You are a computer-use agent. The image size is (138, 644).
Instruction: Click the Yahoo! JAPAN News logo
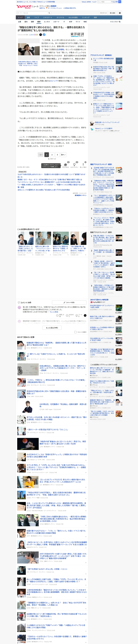27,7
